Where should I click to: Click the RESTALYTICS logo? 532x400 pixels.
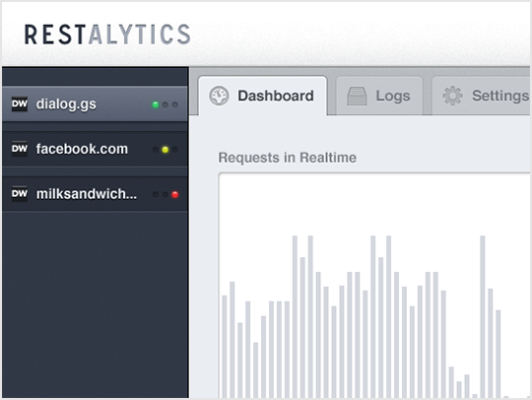tap(107, 34)
